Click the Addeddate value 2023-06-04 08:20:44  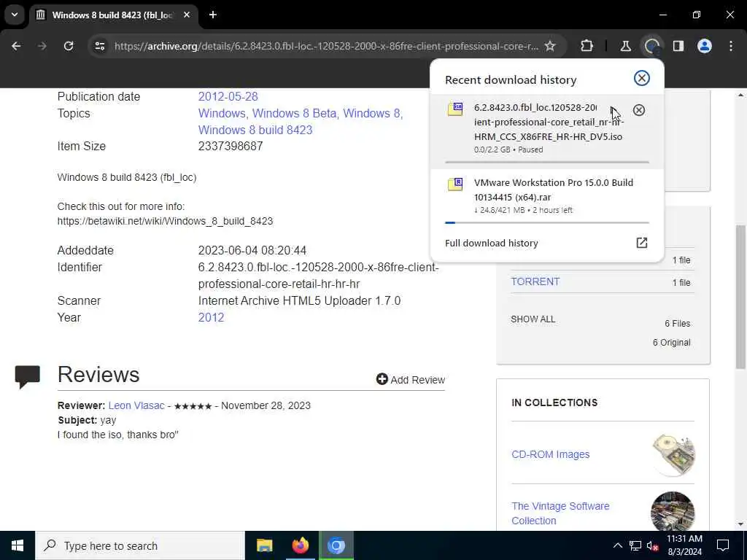point(252,251)
